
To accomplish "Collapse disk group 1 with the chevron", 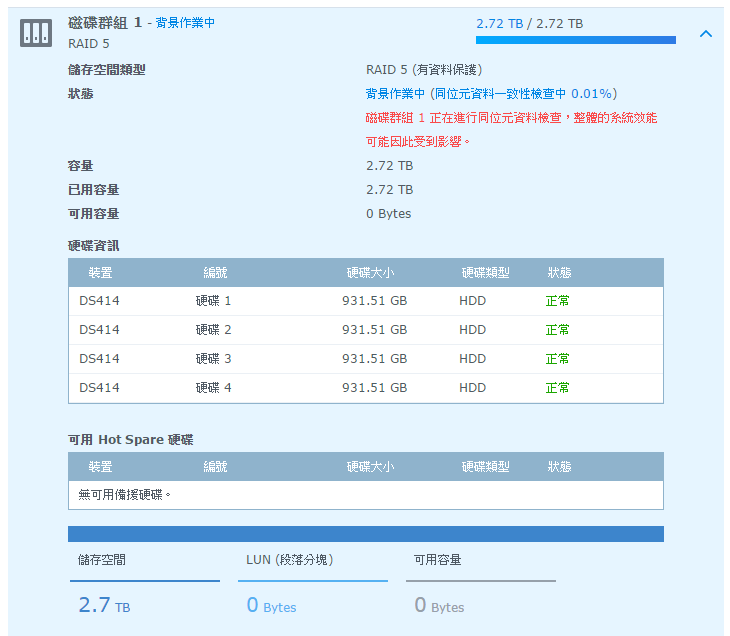I will tap(706, 34).
